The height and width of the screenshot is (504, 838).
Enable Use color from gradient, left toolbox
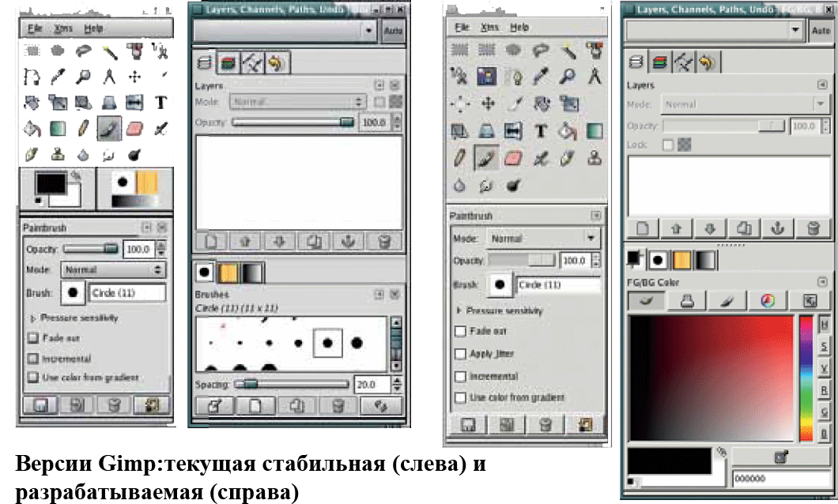tap(33, 378)
